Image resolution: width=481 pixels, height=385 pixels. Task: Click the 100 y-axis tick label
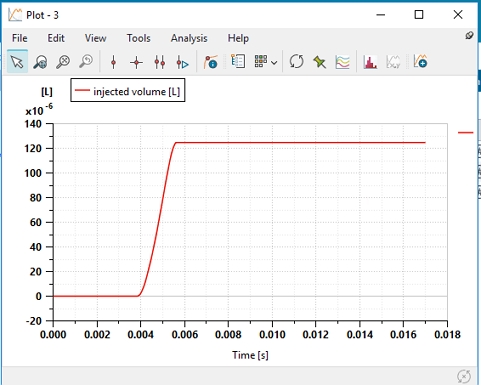pos(33,173)
